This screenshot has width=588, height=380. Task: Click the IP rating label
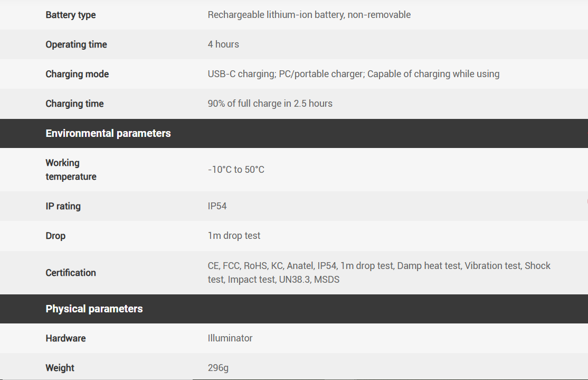[63, 206]
